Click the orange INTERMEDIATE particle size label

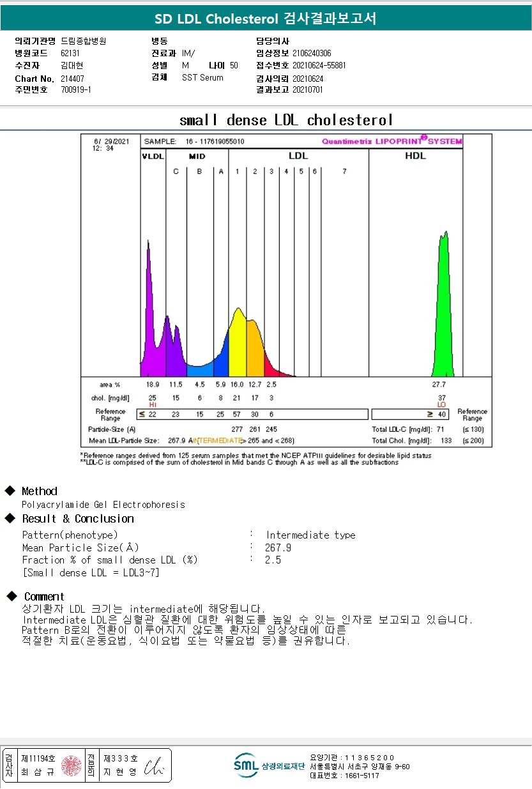pos(215,440)
